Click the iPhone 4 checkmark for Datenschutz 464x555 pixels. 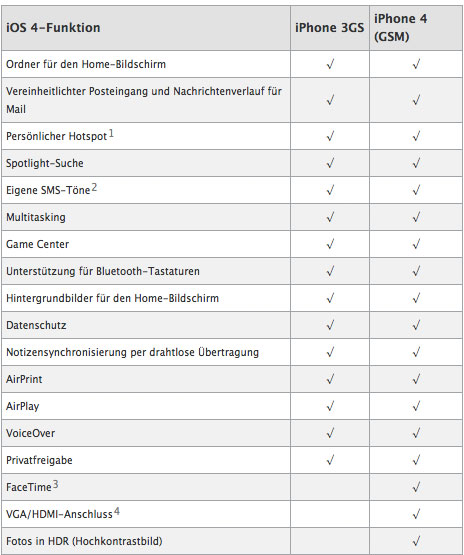(416, 325)
